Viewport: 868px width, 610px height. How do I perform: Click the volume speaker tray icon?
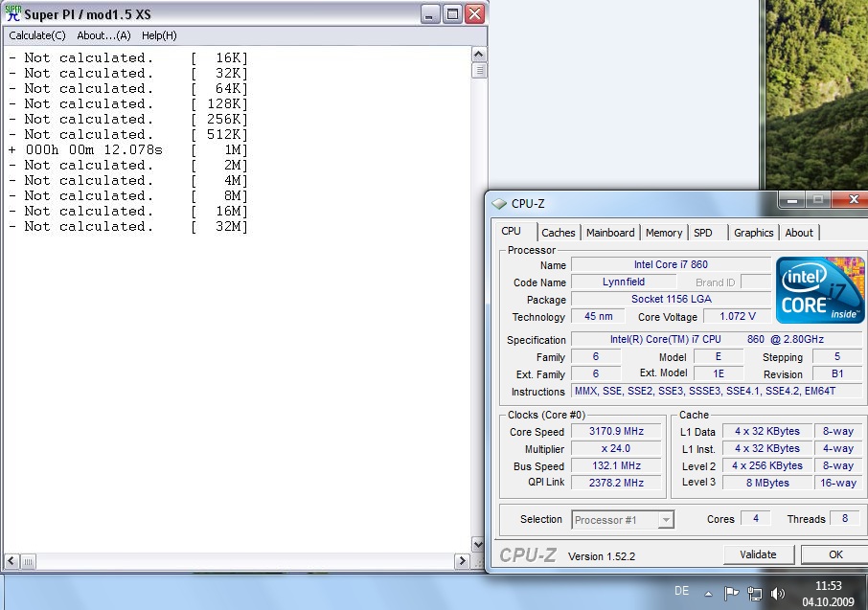[x=778, y=594]
